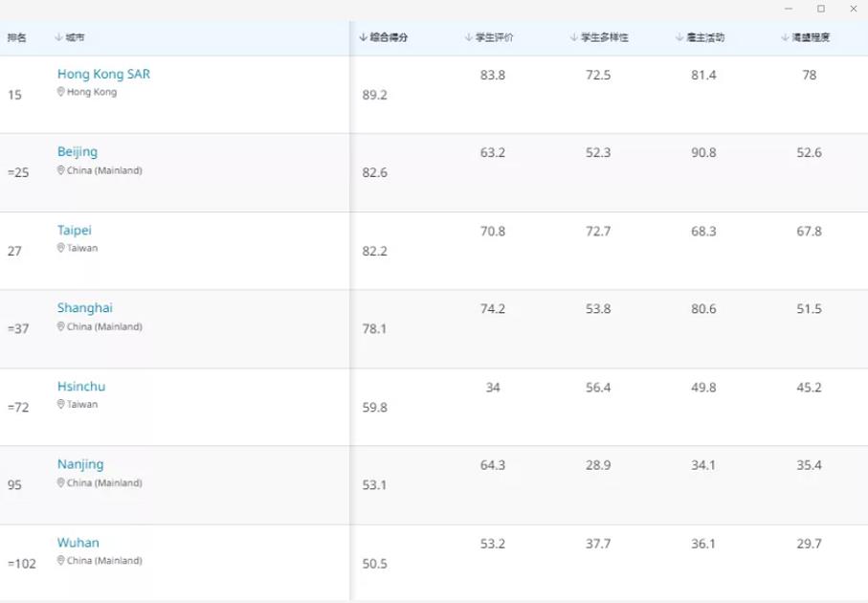The width and height of the screenshot is (868, 603).
Task: Sort the table by 学生评价 arrow
Action: click(x=469, y=37)
